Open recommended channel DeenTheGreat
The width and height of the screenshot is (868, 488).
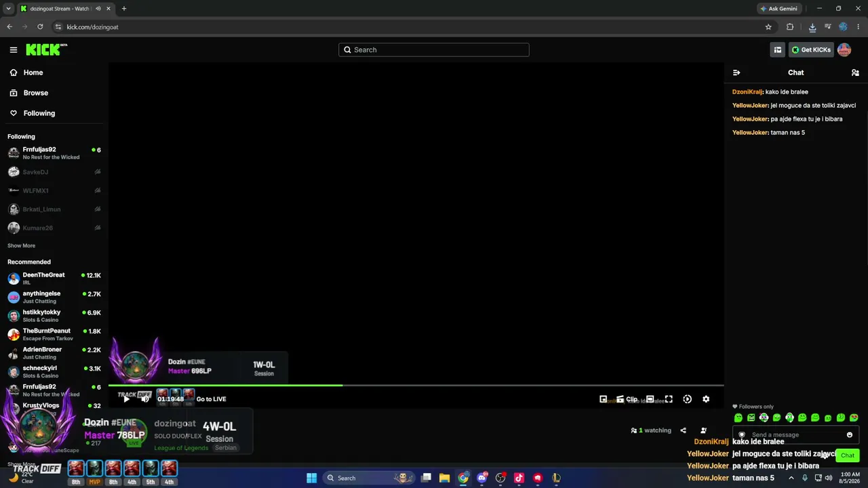click(54, 279)
